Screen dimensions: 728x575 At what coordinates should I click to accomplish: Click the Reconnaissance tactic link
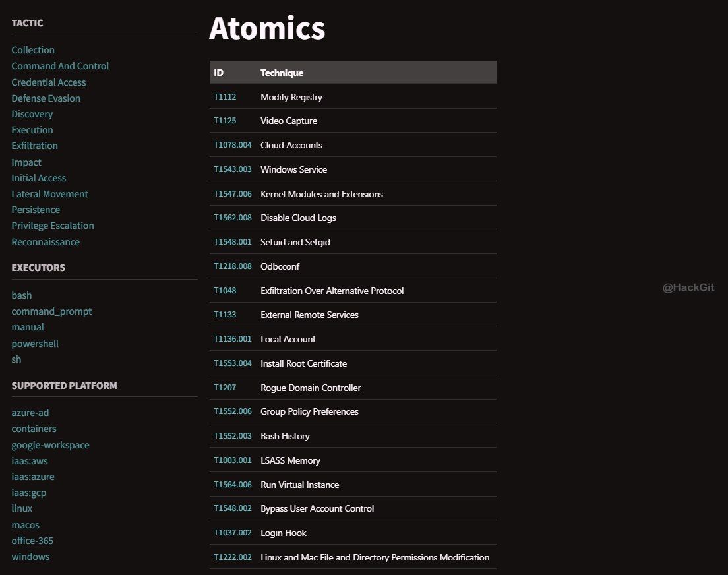pos(45,242)
